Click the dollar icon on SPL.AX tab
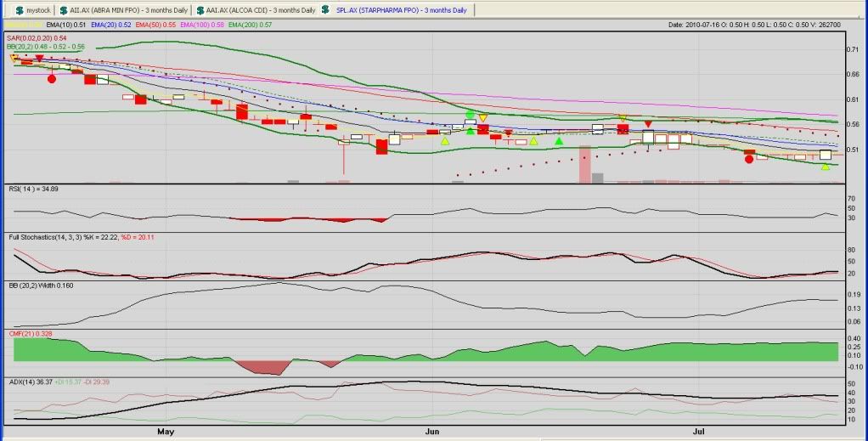 (326, 10)
